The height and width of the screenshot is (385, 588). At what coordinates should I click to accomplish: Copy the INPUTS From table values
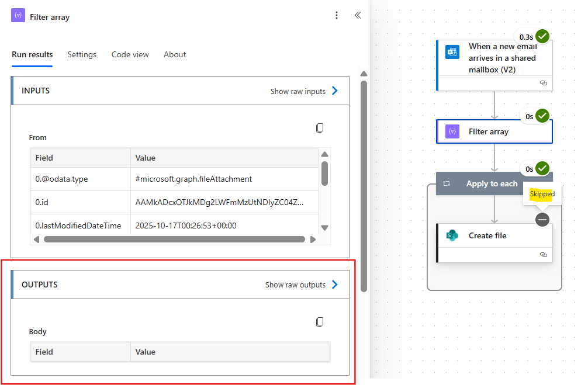[x=320, y=127]
